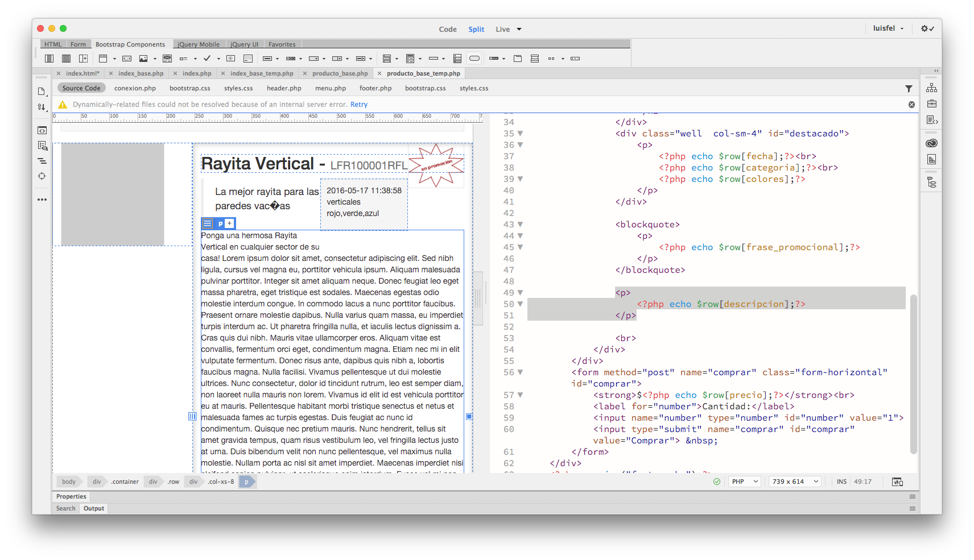Click the image placeholder icon in Bootstrap toolbar
The image size is (974, 560).
(143, 59)
